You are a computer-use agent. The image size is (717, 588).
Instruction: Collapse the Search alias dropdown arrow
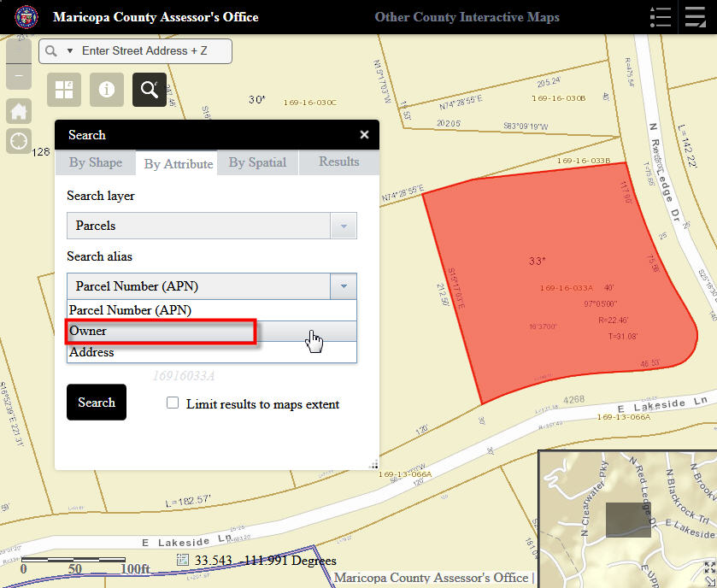tap(344, 286)
